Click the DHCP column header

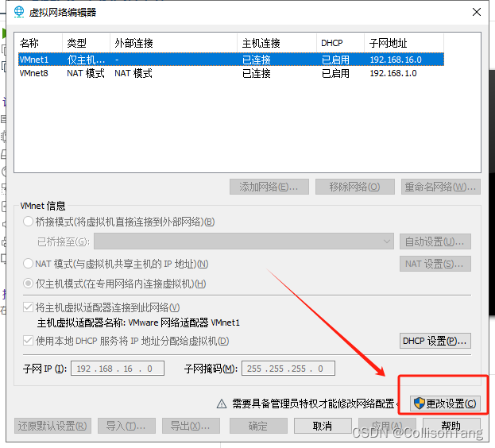(x=340, y=43)
